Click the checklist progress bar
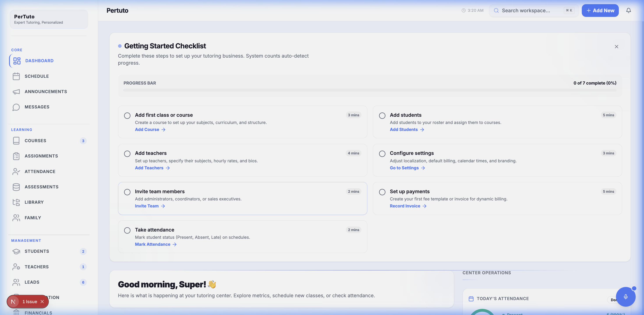The width and height of the screenshot is (644, 315). (x=370, y=90)
